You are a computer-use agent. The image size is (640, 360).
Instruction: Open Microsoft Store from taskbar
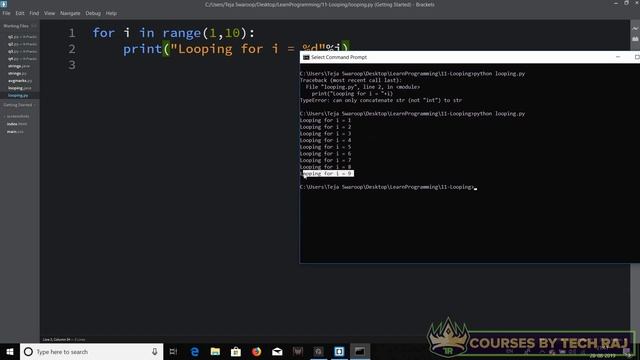236,351
